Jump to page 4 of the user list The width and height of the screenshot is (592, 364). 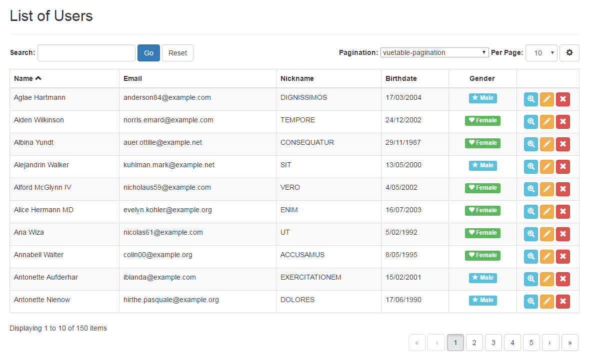512,343
